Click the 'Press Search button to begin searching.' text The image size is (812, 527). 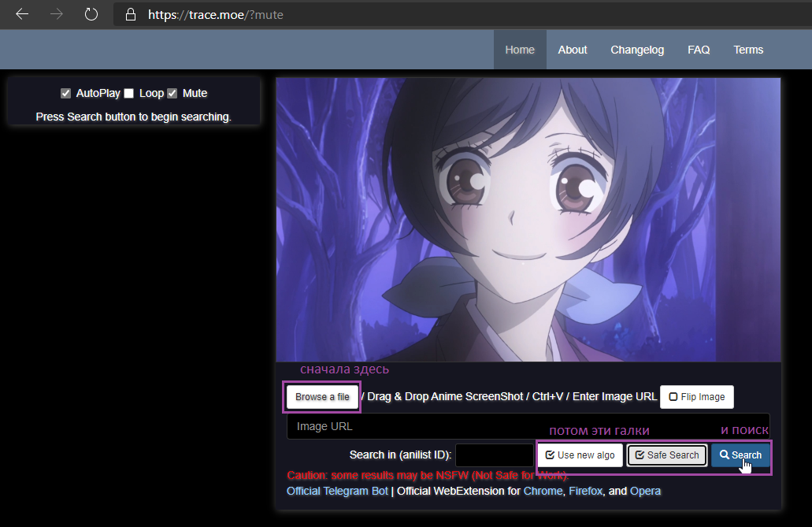(134, 117)
